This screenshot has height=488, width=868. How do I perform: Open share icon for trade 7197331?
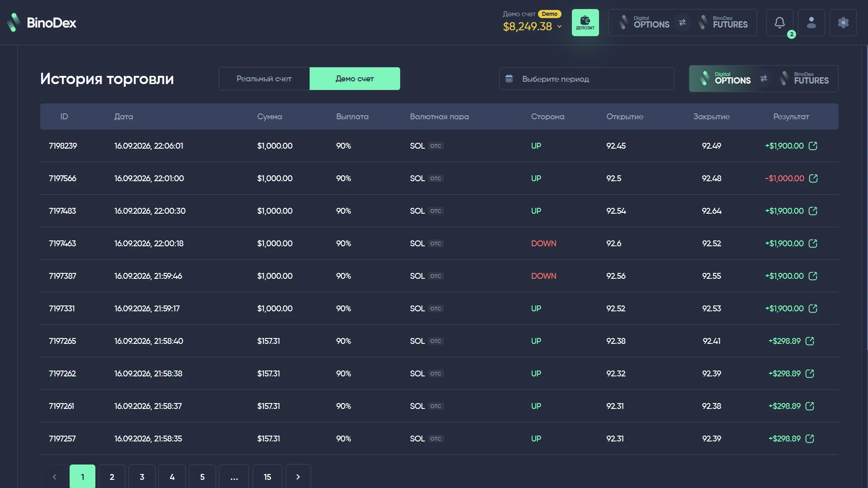click(x=813, y=309)
